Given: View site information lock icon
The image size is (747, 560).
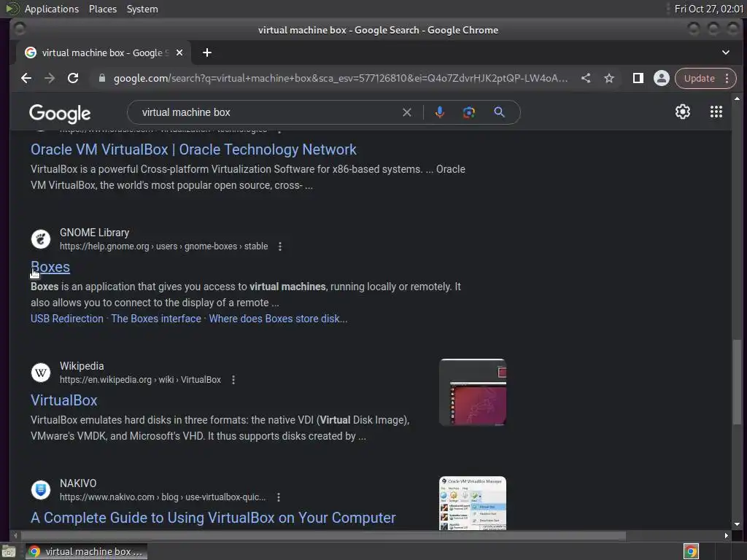Looking at the screenshot, I should [101, 78].
